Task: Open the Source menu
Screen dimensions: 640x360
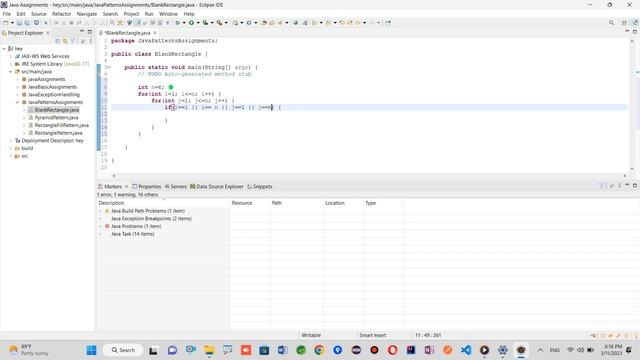Action: (39, 14)
